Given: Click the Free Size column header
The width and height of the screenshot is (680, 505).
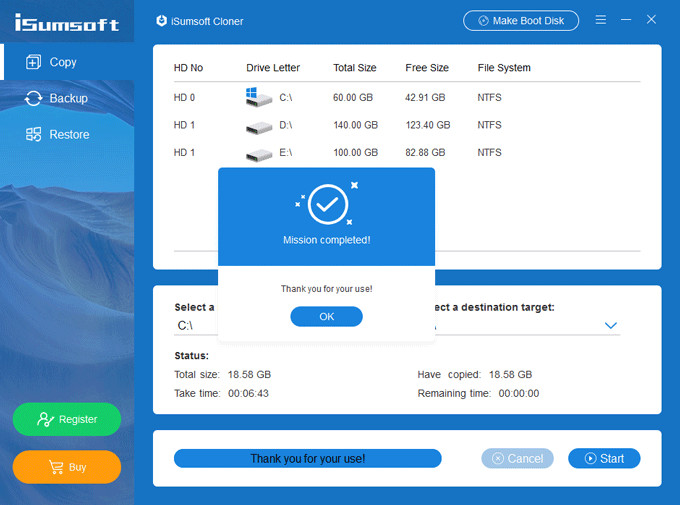Looking at the screenshot, I should (x=427, y=68).
